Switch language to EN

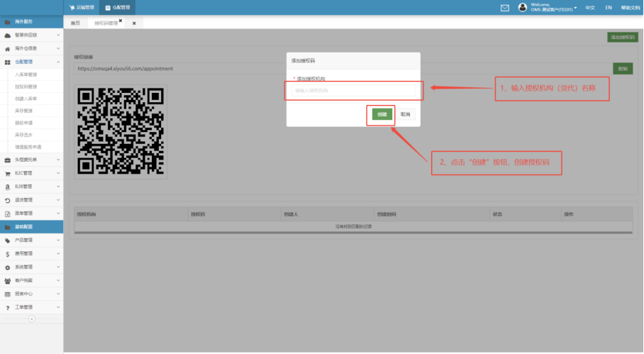609,8
